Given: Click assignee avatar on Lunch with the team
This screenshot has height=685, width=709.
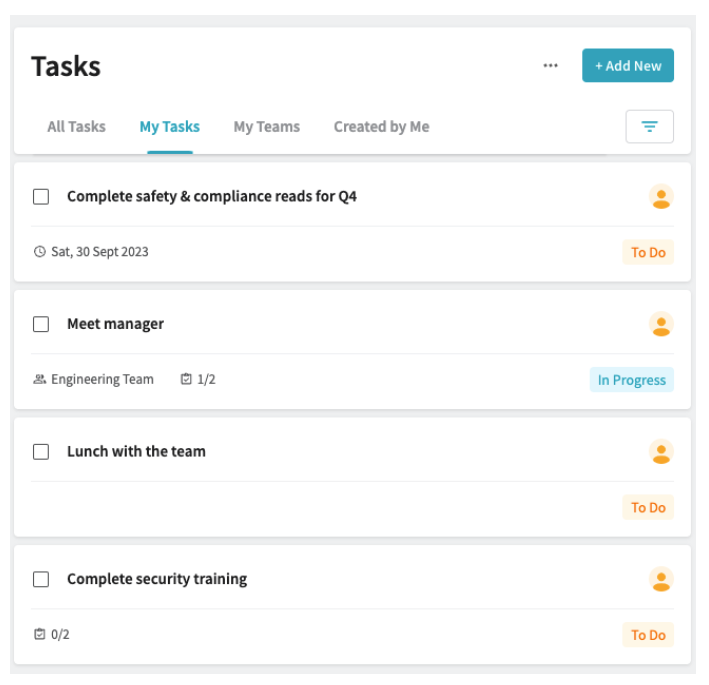Looking at the screenshot, I should (x=661, y=452).
